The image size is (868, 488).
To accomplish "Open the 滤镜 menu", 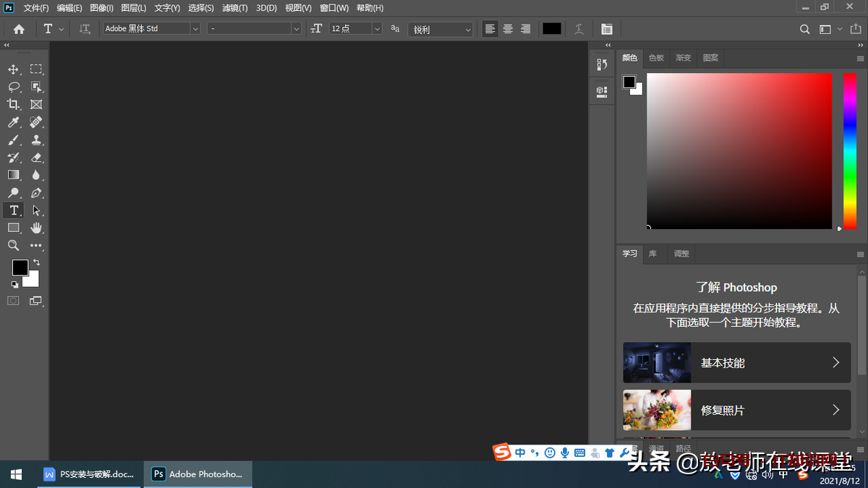I will pos(233,8).
